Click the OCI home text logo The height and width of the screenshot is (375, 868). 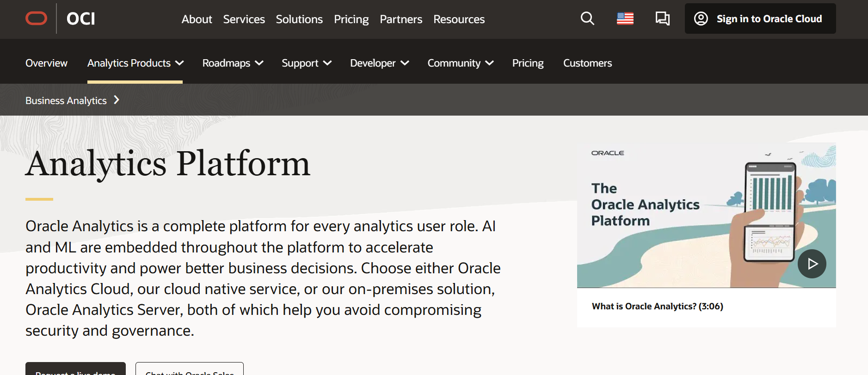81,18
